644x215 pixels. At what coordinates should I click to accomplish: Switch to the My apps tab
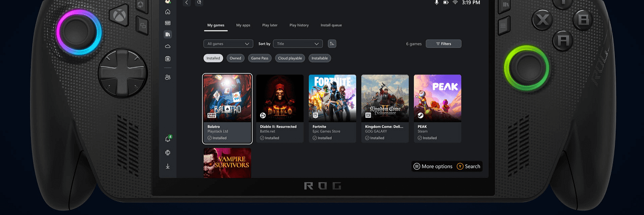click(x=243, y=25)
